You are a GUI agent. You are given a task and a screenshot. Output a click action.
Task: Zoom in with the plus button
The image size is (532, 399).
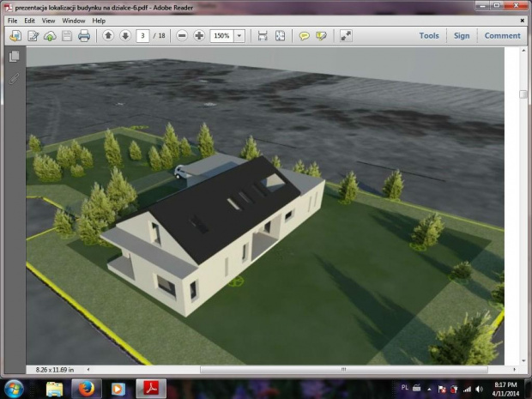click(199, 36)
